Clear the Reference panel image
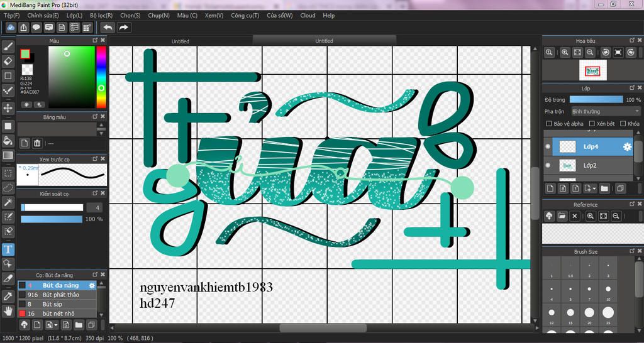Viewport: 644px width, 343px height. (x=575, y=216)
